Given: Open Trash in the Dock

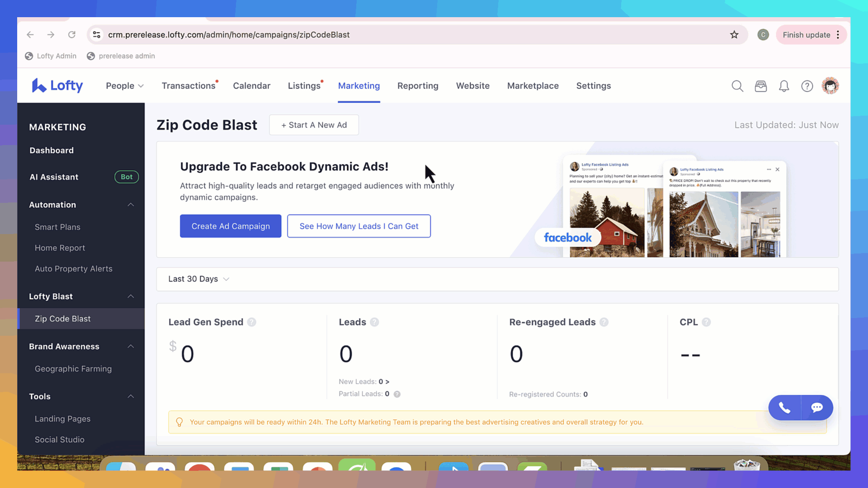Looking at the screenshot, I should tap(747, 465).
